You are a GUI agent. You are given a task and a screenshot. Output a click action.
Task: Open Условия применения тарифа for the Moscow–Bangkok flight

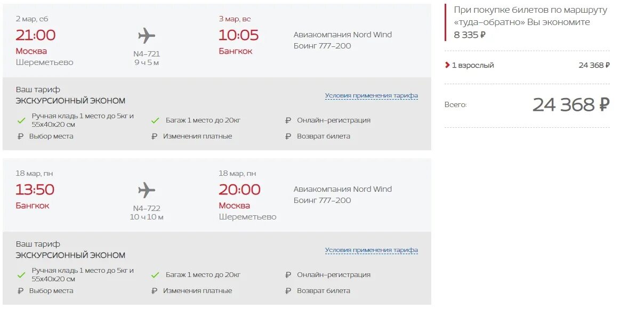click(x=371, y=96)
